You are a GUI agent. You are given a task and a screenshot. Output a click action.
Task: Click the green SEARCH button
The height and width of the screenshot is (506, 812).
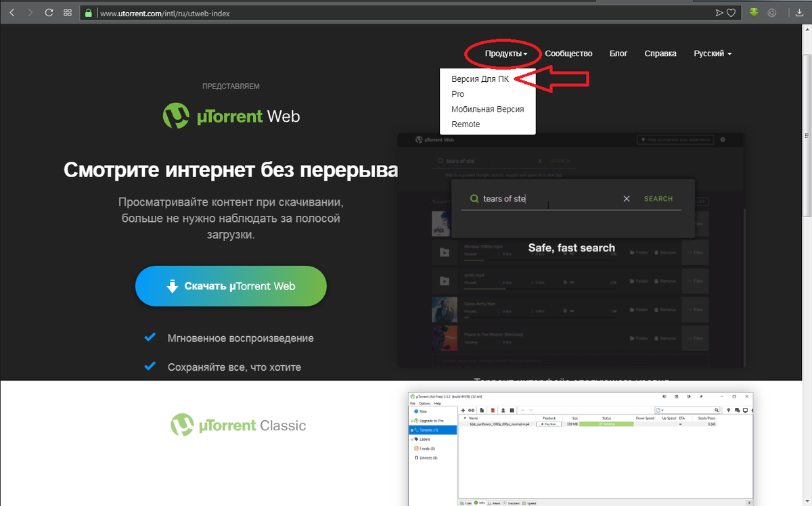658,199
